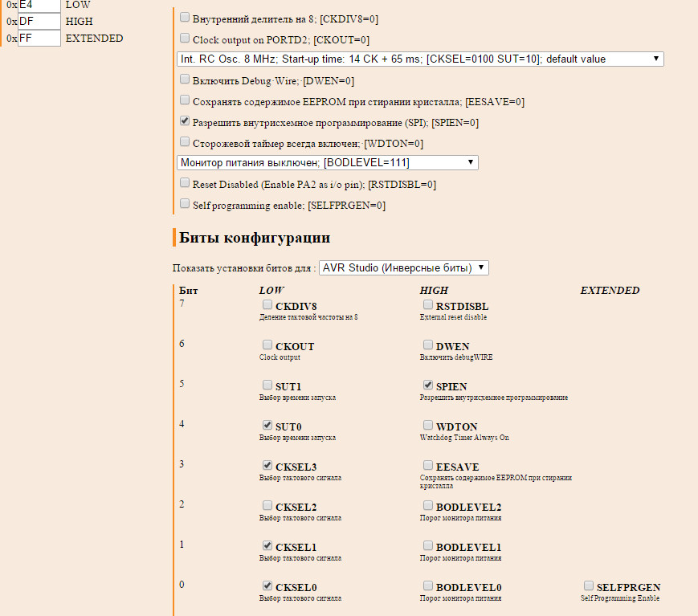698x616 pixels.
Task: Check the CKSEL2 bit checkbox
Action: (267, 505)
